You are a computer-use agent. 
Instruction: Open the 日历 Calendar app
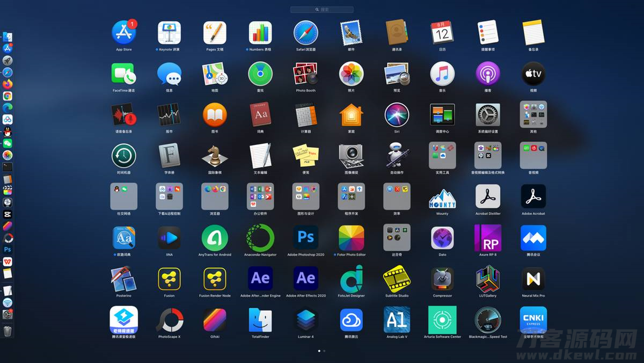(442, 33)
